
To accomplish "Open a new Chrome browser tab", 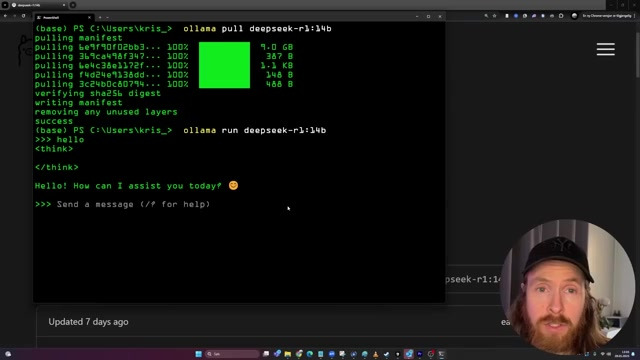I will [x=73, y=5].
